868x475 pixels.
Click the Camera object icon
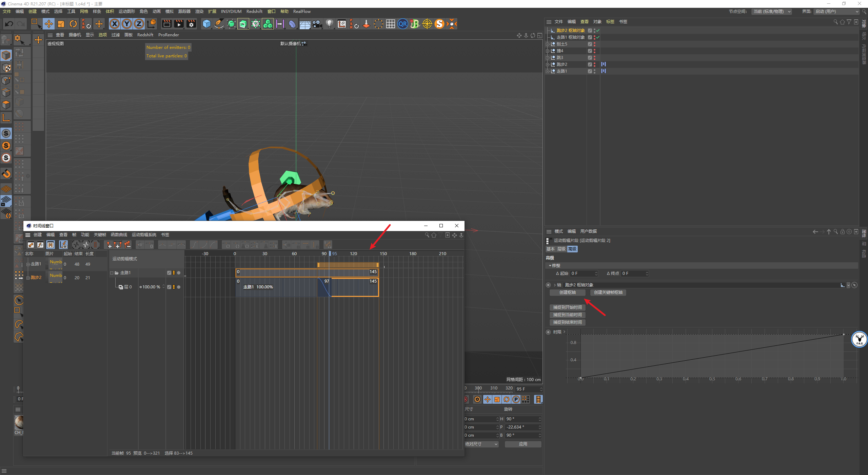click(317, 24)
